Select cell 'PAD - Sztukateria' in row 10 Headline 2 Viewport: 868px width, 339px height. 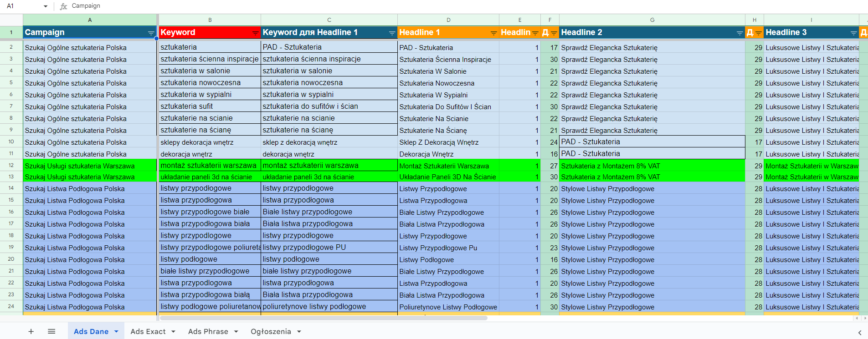(652, 142)
